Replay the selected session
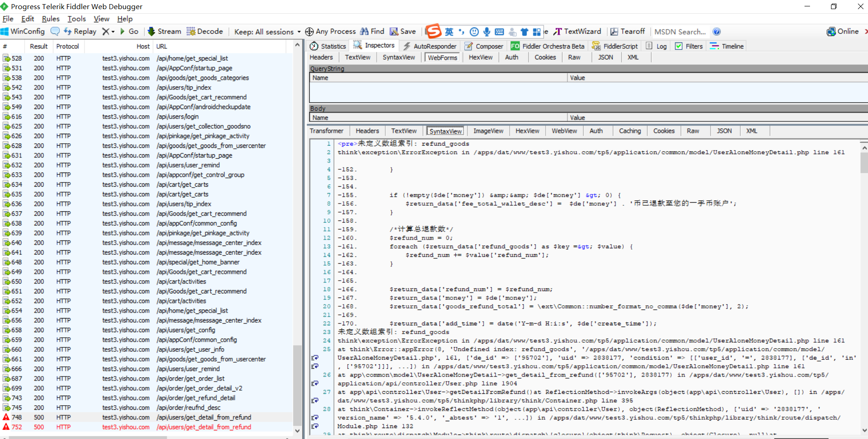This screenshot has width=868, height=439. point(80,31)
